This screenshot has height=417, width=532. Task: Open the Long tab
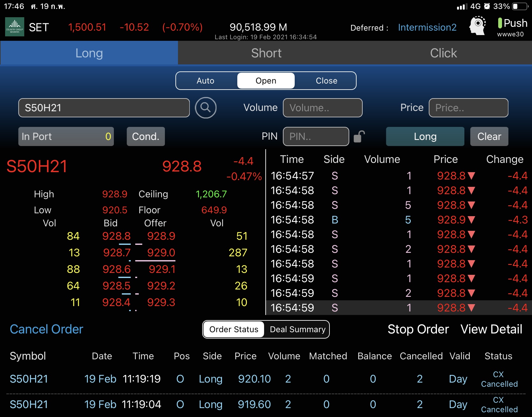[x=89, y=53]
